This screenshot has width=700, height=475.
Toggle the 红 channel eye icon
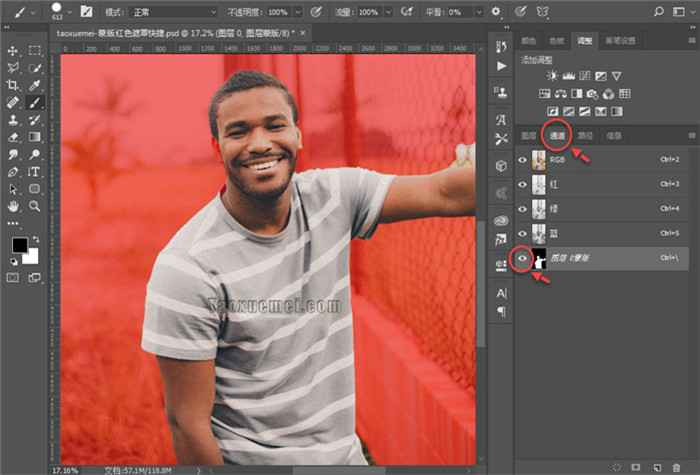pyautogui.click(x=523, y=184)
